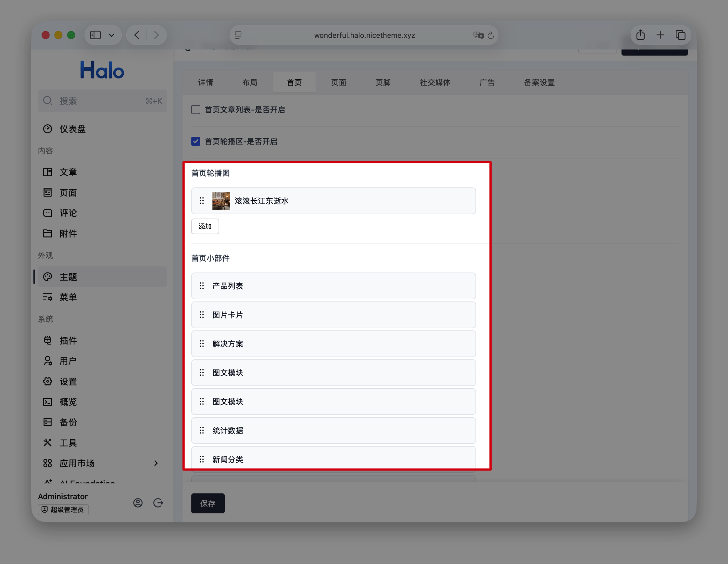Click the 评论 comment icon
Image resolution: width=728 pixels, height=564 pixels.
pyautogui.click(x=48, y=213)
